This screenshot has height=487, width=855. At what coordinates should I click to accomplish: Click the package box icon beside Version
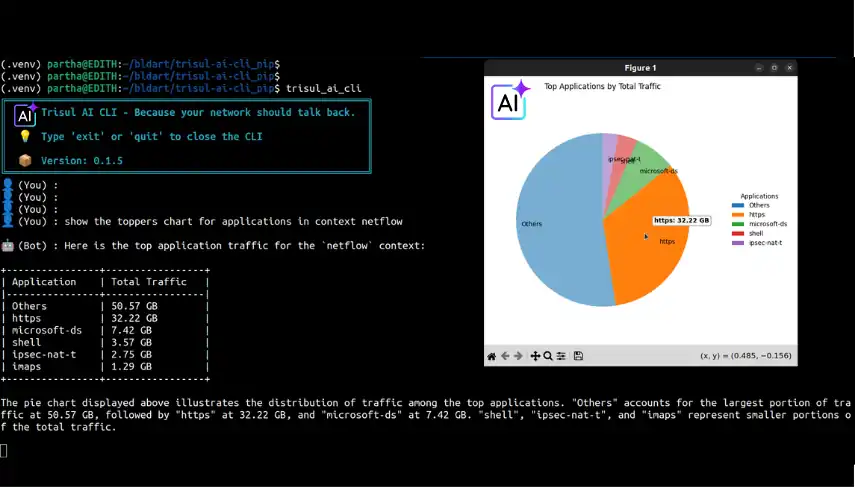click(x=25, y=160)
